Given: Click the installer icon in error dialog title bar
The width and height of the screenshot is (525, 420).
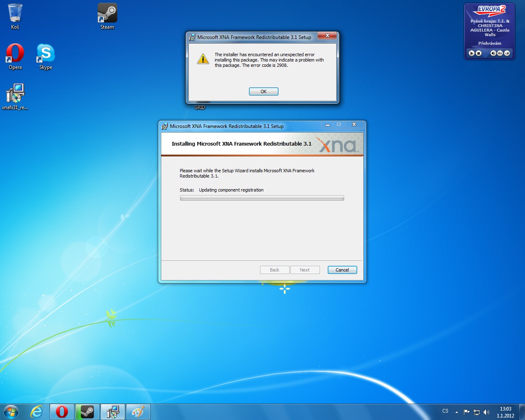Looking at the screenshot, I should coord(192,37).
